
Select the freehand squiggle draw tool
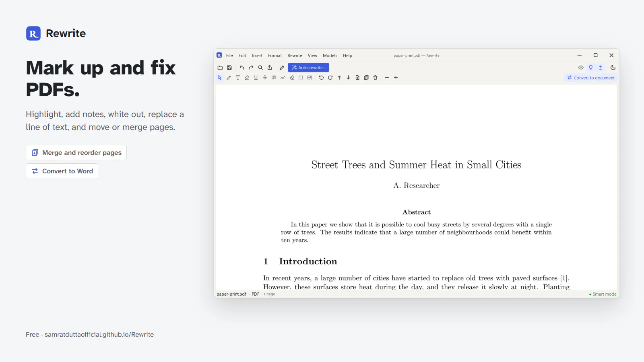pos(283,78)
